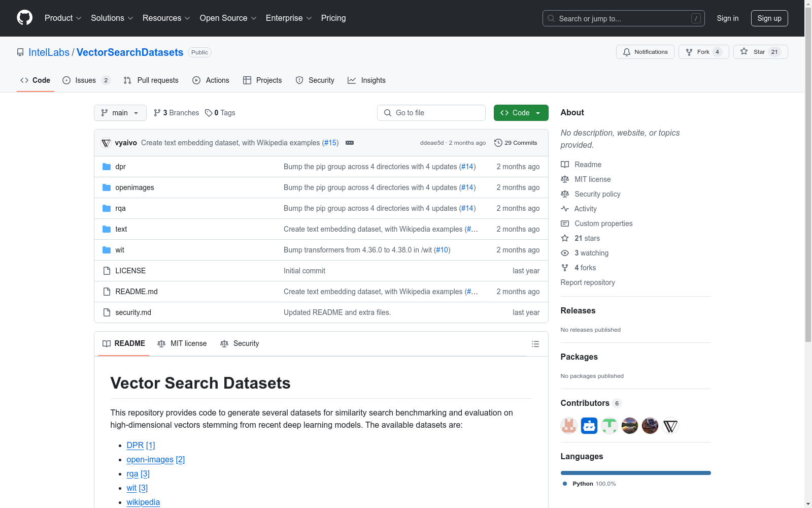Click the blue bot contributor avatar
The width and height of the screenshot is (812, 508).
[589, 426]
